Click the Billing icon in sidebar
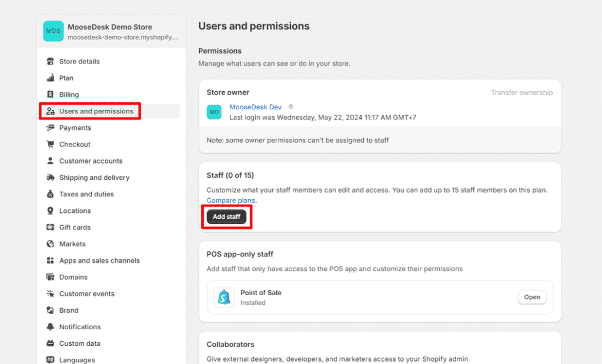This screenshot has width=602, height=364. coord(51,95)
